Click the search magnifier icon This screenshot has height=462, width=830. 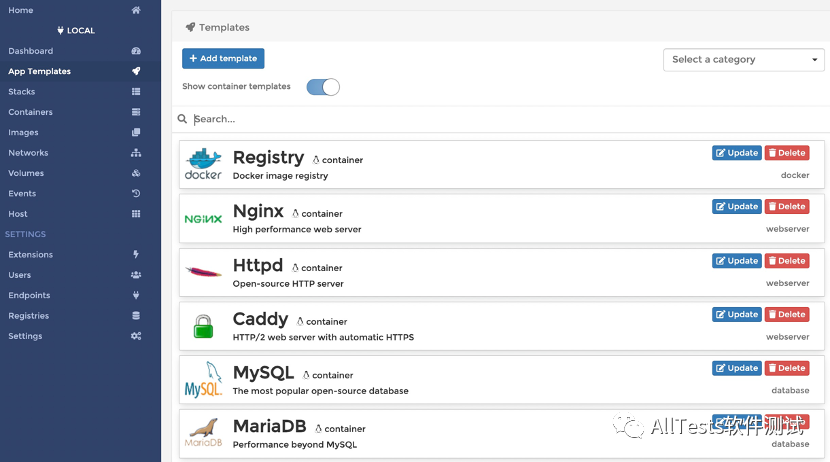pos(182,119)
